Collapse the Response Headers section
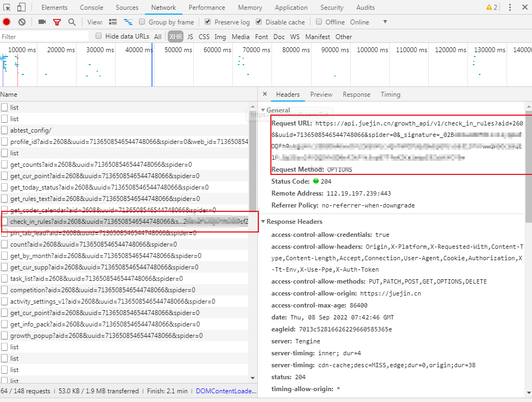The image size is (532, 402). pos(263,222)
